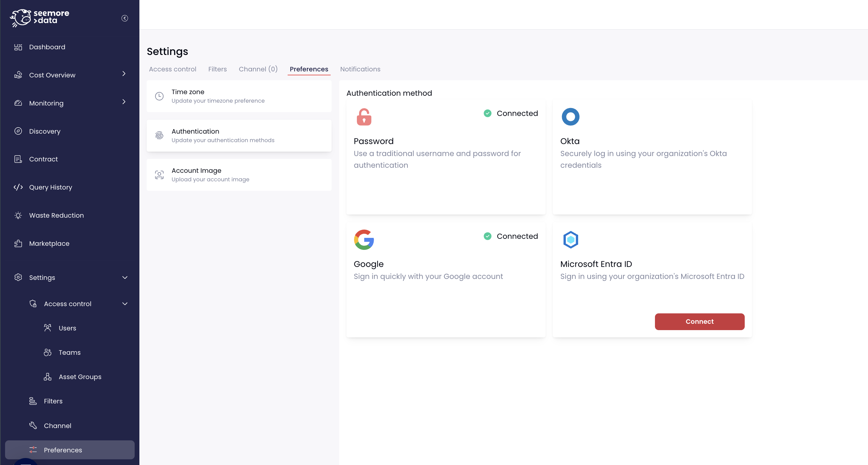
Task: Collapse the sidebar with the chevron toggle
Action: click(124, 18)
